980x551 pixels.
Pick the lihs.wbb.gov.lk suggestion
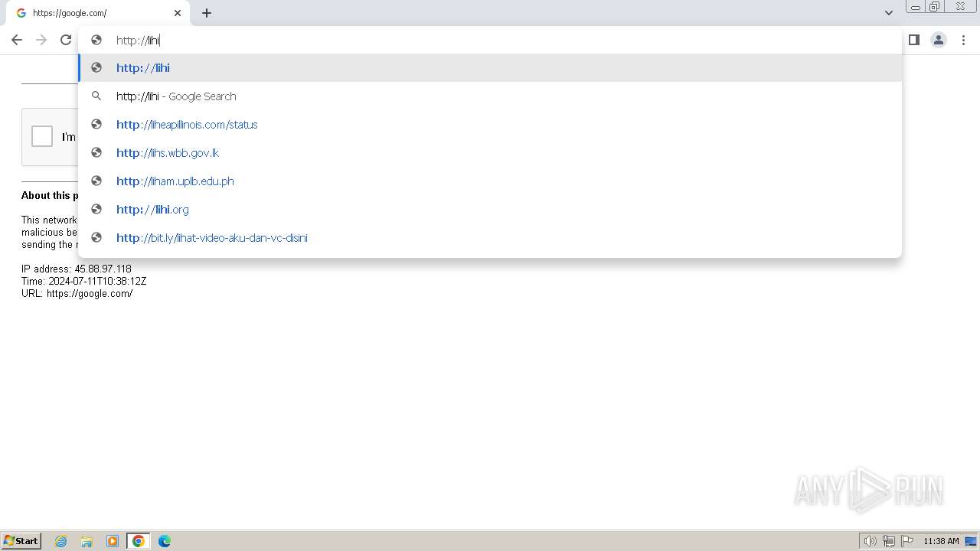point(490,153)
